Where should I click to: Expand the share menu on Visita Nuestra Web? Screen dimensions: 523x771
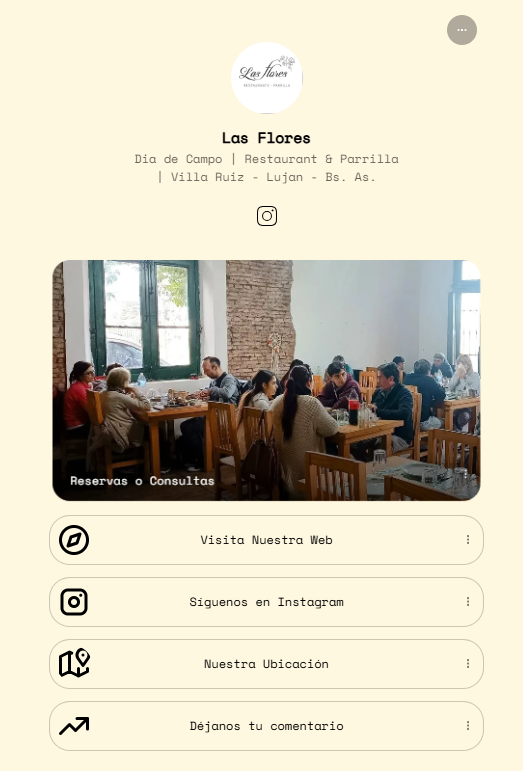click(x=467, y=540)
